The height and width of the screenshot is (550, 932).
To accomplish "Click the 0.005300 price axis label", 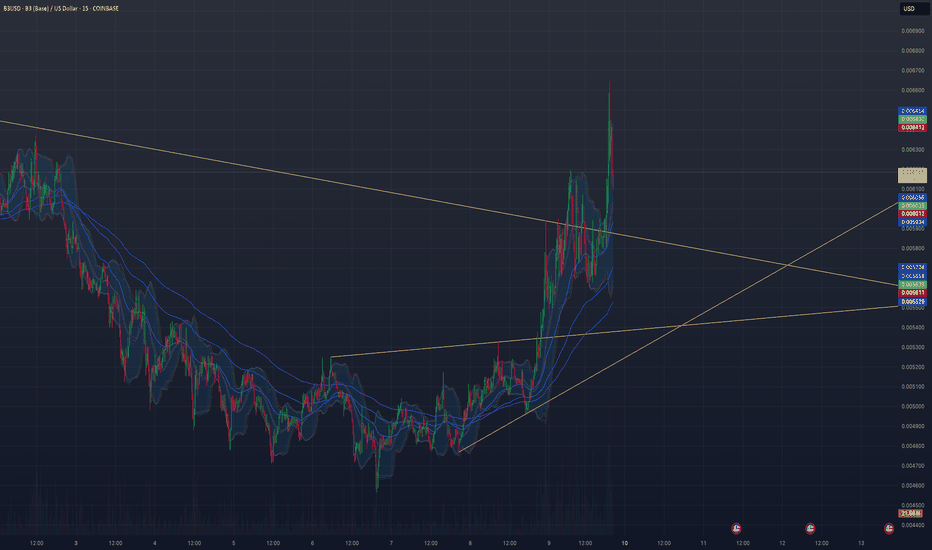I will click(x=912, y=347).
